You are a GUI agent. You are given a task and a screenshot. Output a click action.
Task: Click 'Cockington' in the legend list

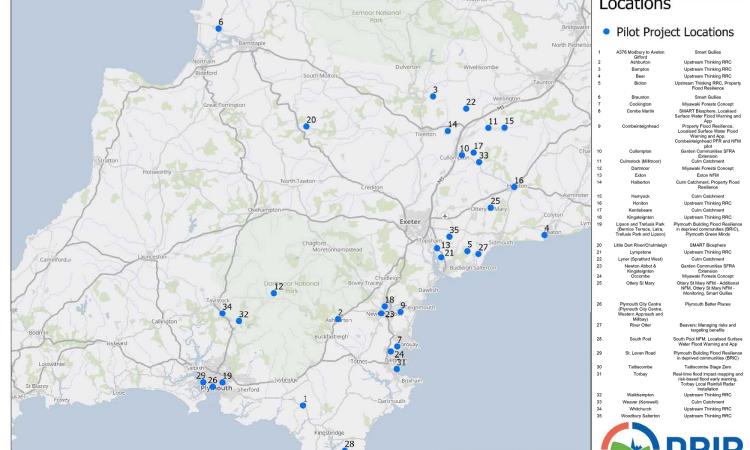pos(640,104)
